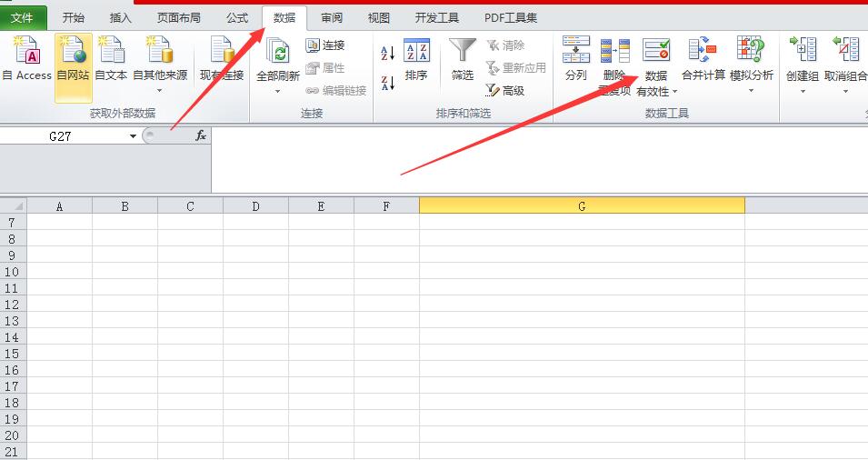Switch to the Review (审阅) tab
This screenshot has height=460, width=868.
coord(332,17)
